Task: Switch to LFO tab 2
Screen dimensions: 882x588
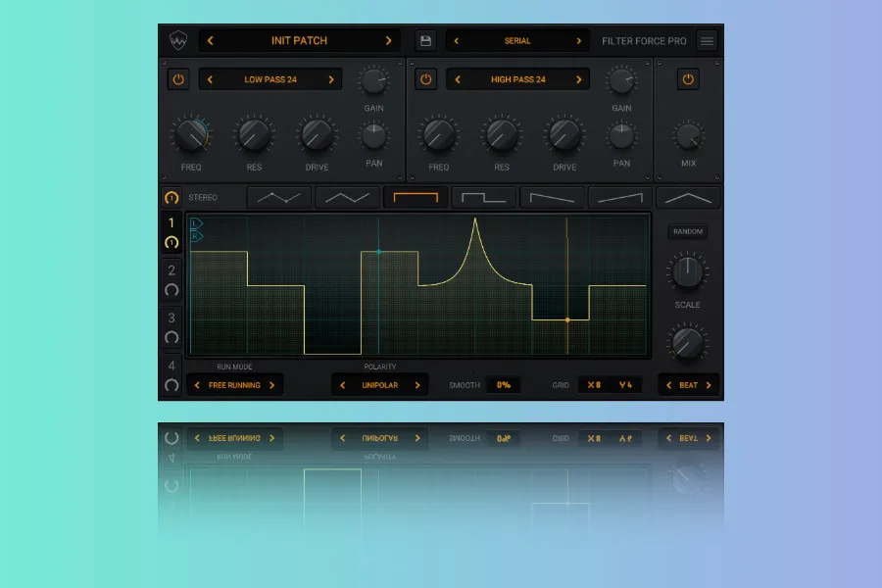Action: click(171, 279)
